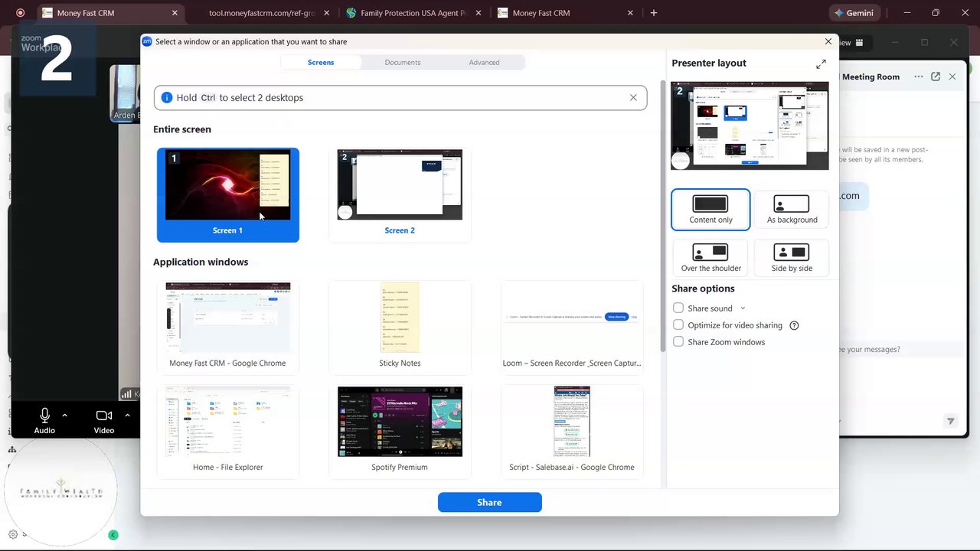Click the org chart icon in CRM sidebar

(12, 450)
